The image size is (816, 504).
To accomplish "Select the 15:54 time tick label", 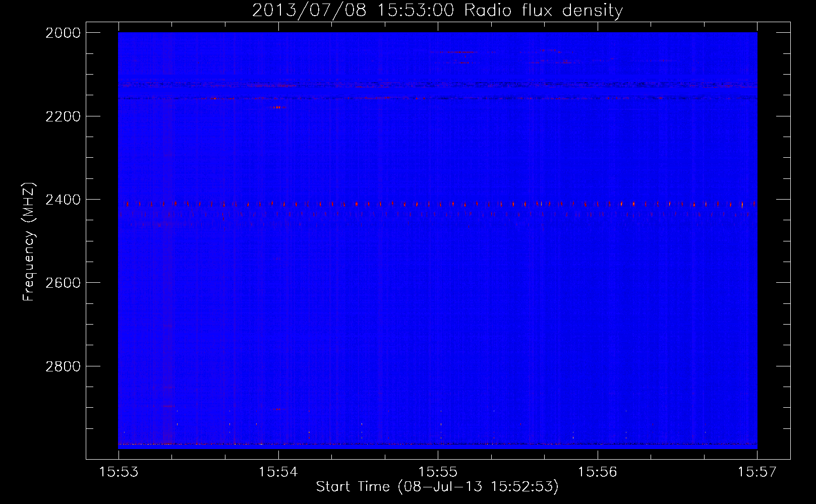I will pos(278,472).
